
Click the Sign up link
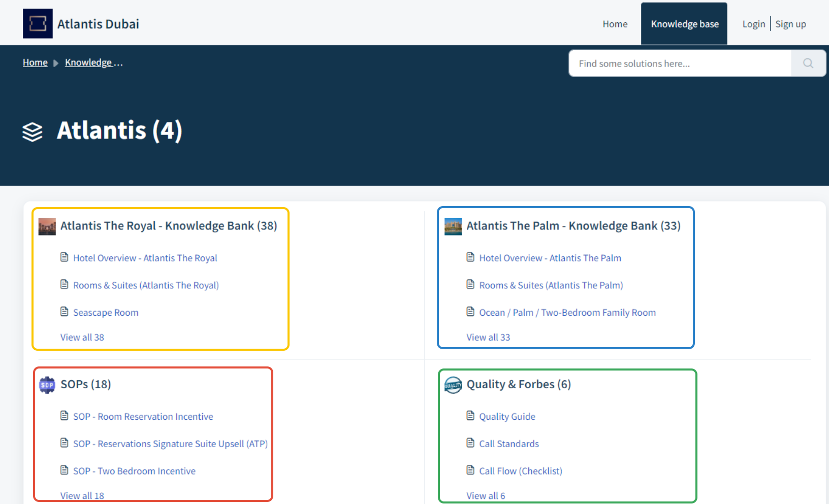790,24
